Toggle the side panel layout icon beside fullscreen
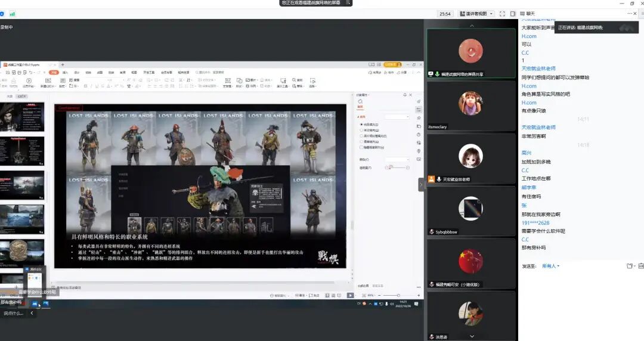This screenshot has width=644, height=341. click(x=513, y=14)
